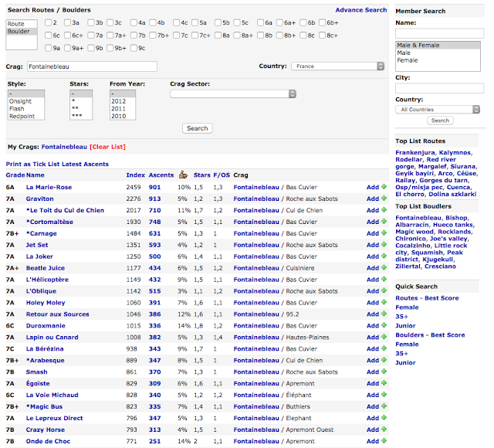Click green plus icon in Cortomaltèse row

[384, 222]
